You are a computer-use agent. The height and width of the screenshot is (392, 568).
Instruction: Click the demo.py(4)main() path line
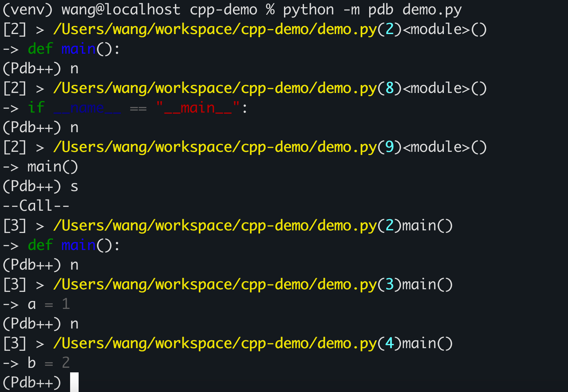(228, 344)
